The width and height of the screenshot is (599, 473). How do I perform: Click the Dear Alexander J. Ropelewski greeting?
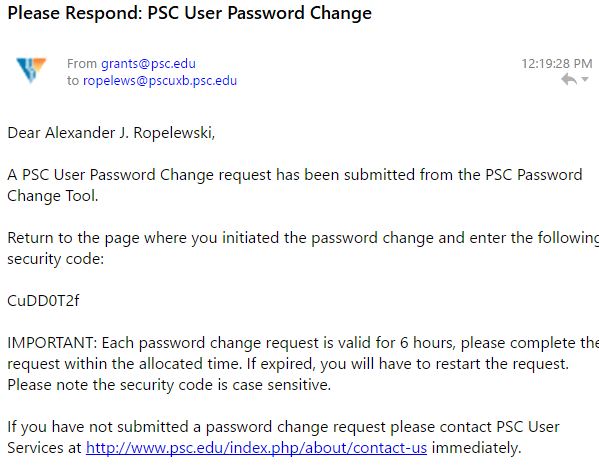(x=111, y=133)
